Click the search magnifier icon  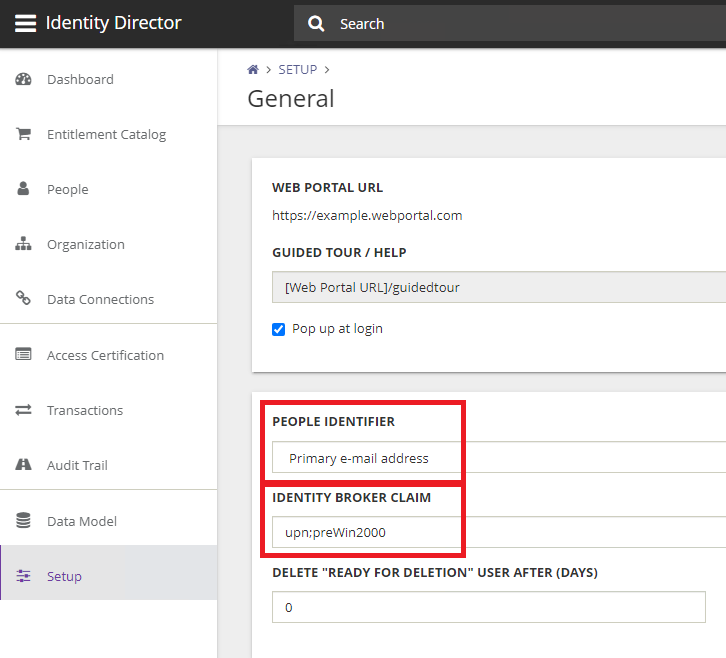coord(317,24)
